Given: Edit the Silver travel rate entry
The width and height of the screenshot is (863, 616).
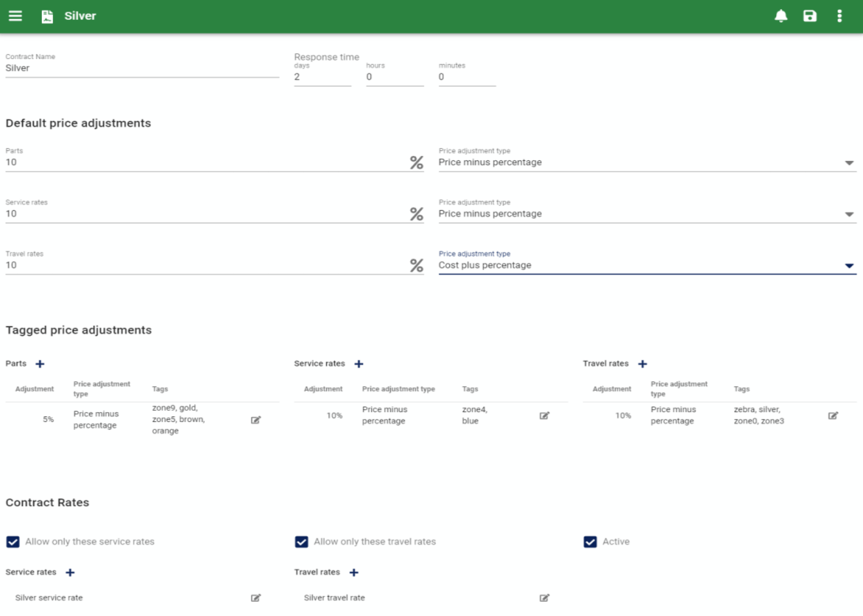Looking at the screenshot, I should coord(544,598).
